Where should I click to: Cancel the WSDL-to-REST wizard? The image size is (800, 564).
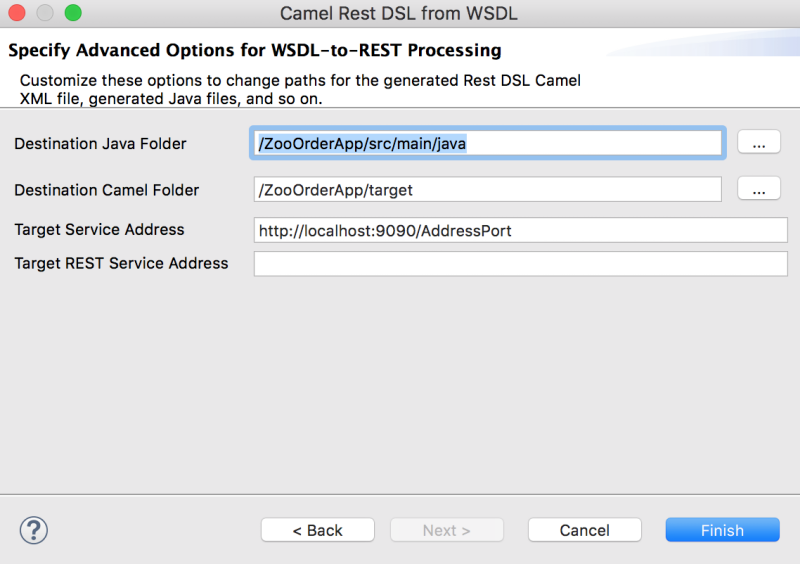[x=584, y=530]
